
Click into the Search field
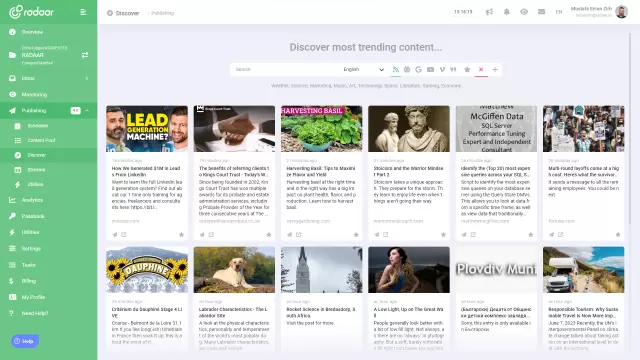(x=286, y=69)
